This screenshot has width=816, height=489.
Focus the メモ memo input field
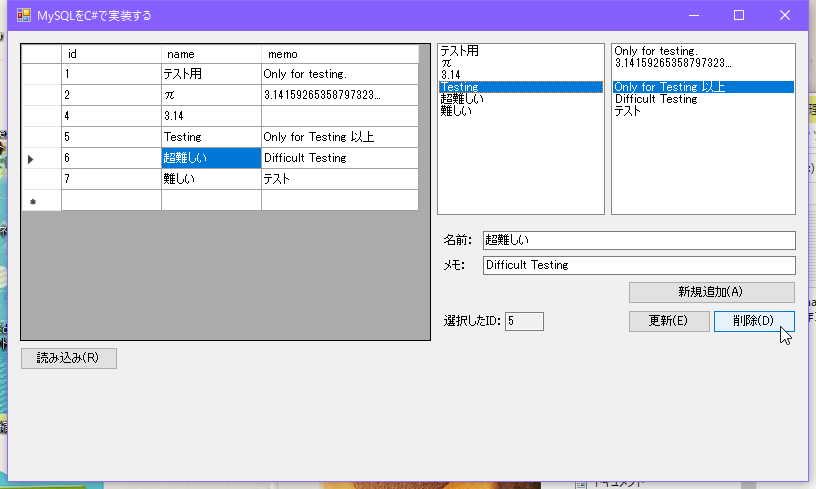[639, 265]
